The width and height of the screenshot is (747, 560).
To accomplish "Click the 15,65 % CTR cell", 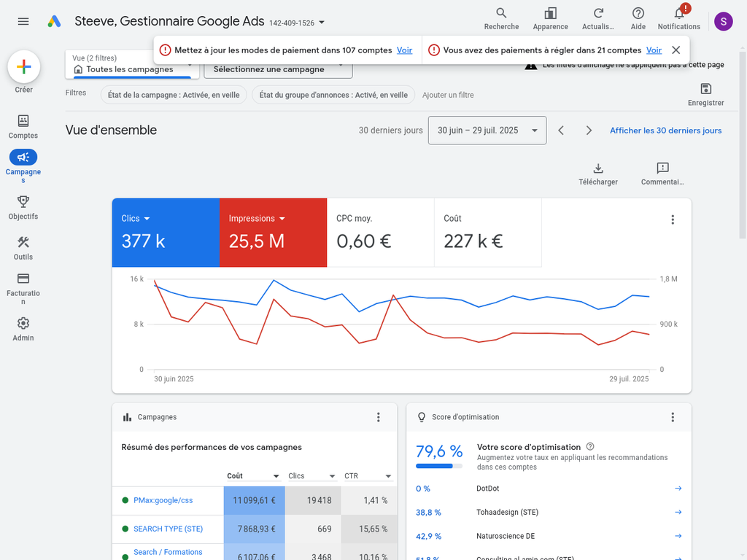I will tap(369, 529).
